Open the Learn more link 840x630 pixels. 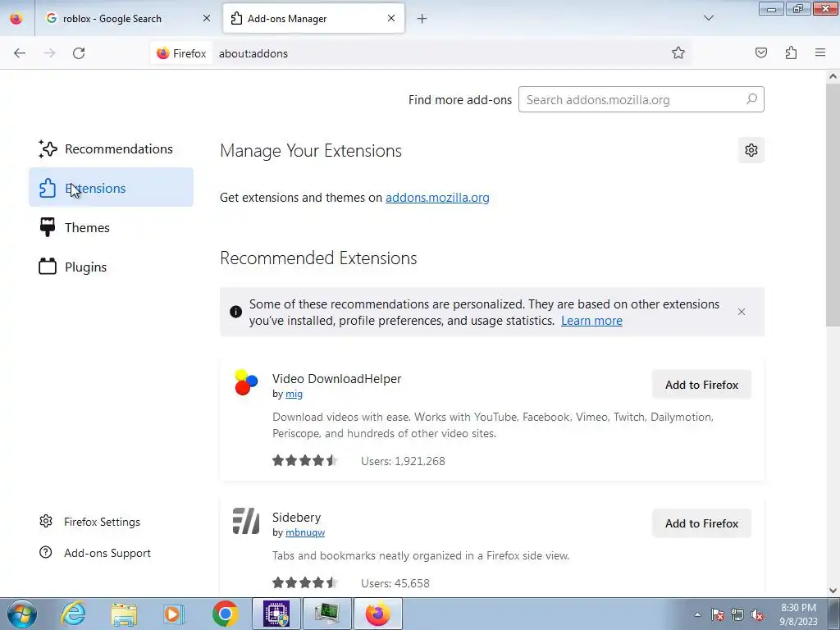[x=591, y=321]
